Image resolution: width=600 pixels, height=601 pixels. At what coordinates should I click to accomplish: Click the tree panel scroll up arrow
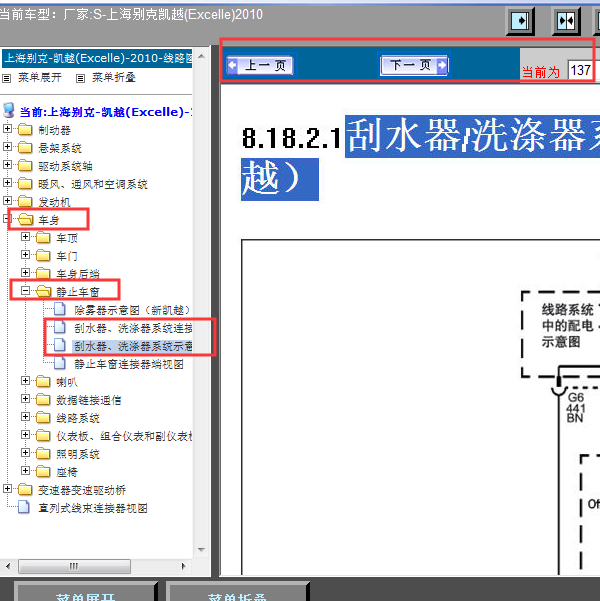[201, 57]
